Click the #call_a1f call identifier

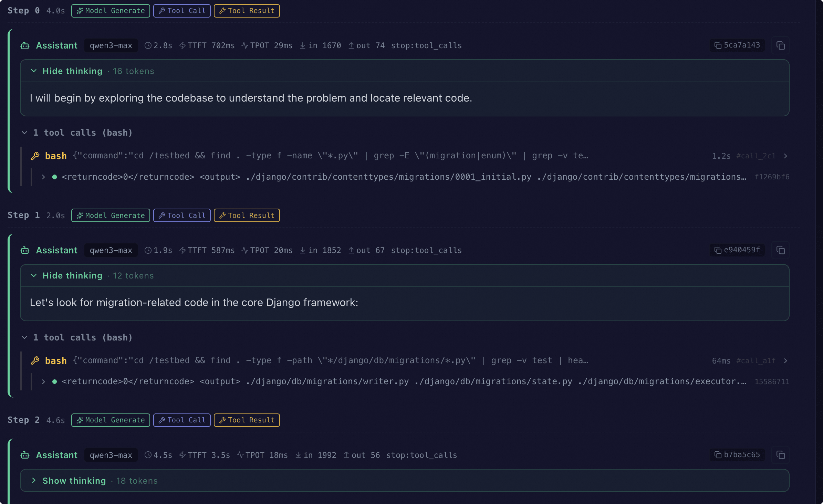pyautogui.click(x=756, y=361)
